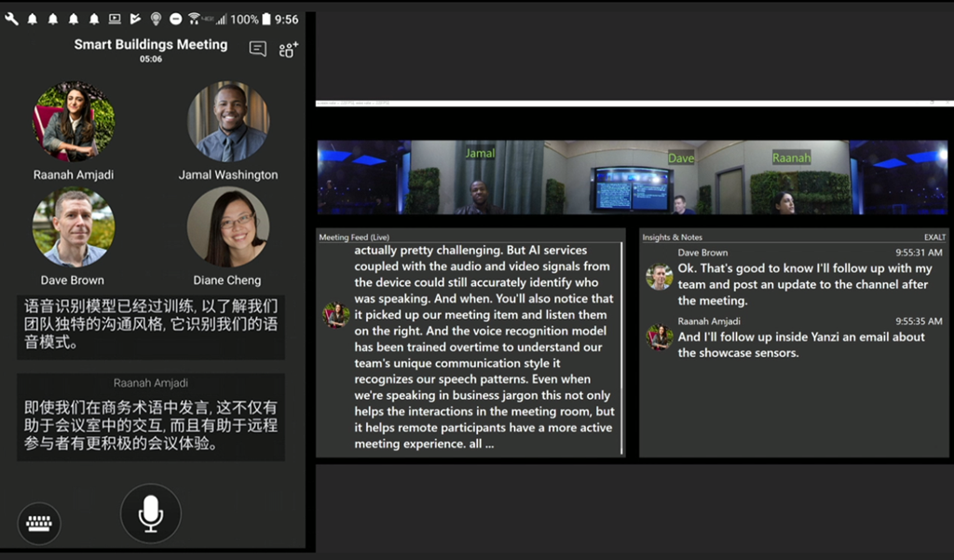Click the Dave Brown name under photo

(73, 280)
